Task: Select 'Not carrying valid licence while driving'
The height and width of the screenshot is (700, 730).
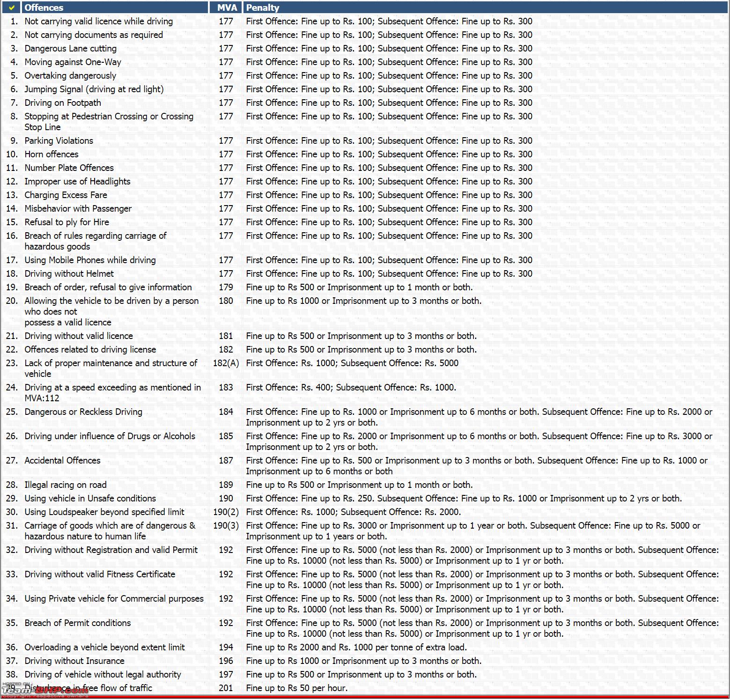Action: [x=99, y=21]
